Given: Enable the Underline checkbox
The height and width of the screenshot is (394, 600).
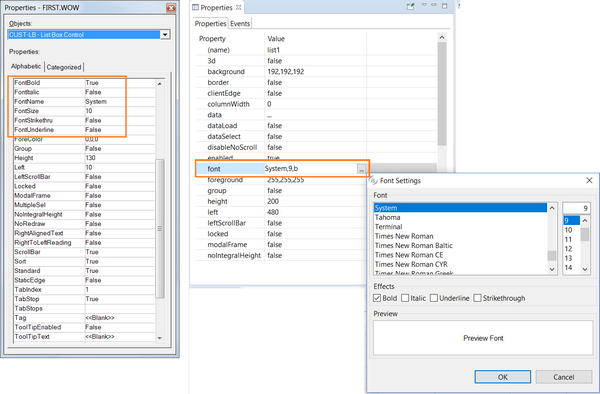Looking at the screenshot, I should point(434,298).
